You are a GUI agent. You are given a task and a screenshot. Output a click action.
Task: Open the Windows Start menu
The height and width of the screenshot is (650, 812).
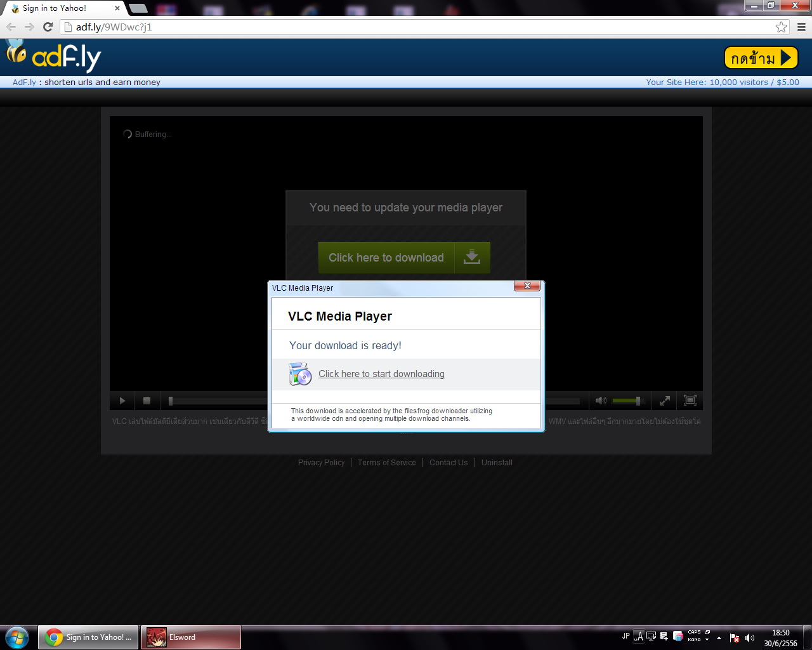[x=17, y=637]
